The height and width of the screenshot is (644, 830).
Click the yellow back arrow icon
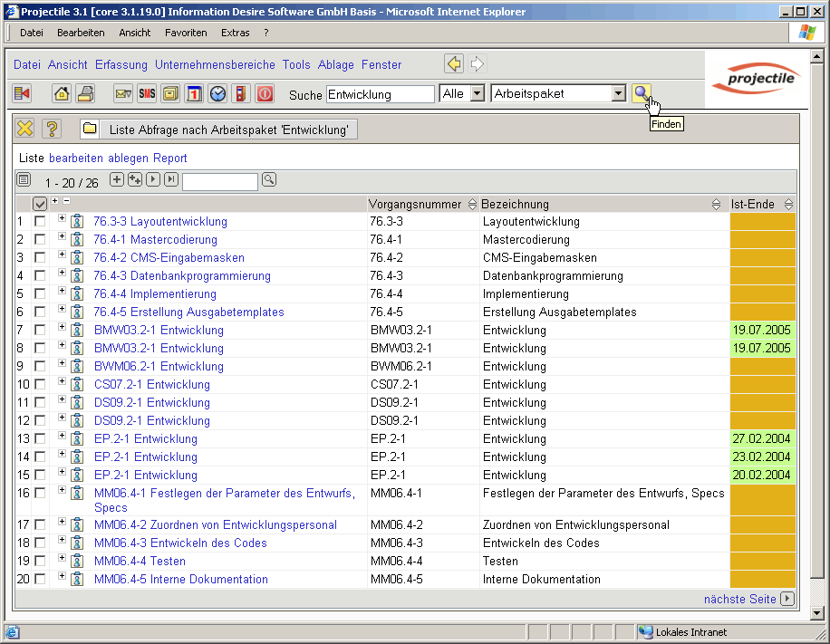pos(454,63)
